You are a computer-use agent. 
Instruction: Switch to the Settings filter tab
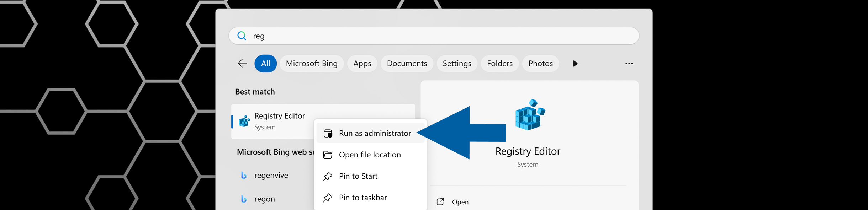tap(457, 64)
